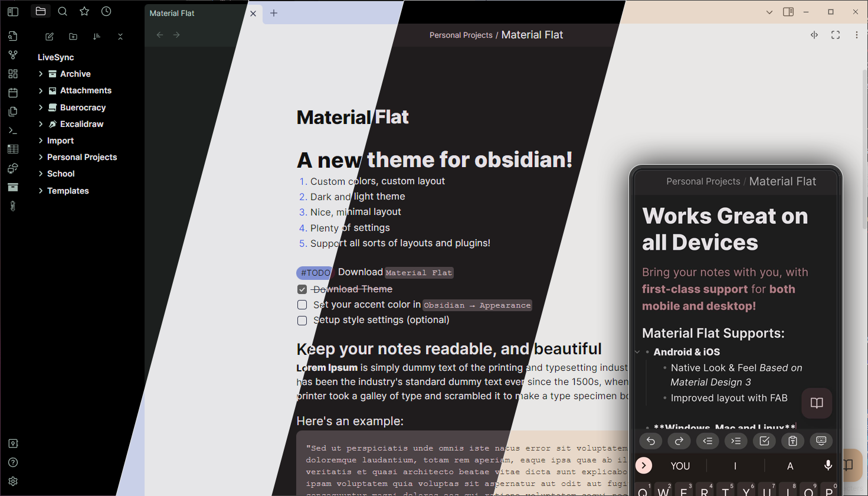Close the Material Flat tab

pos(253,13)
